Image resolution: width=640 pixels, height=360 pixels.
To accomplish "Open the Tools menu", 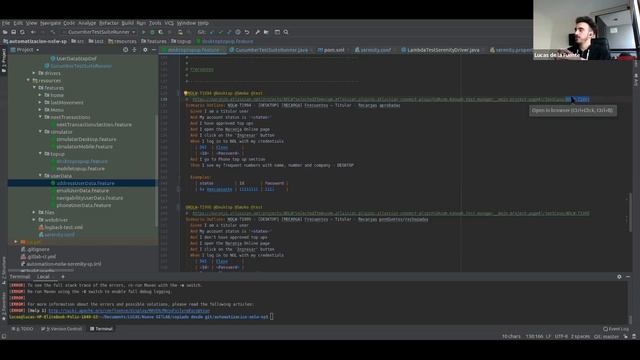I will point(155,23).
